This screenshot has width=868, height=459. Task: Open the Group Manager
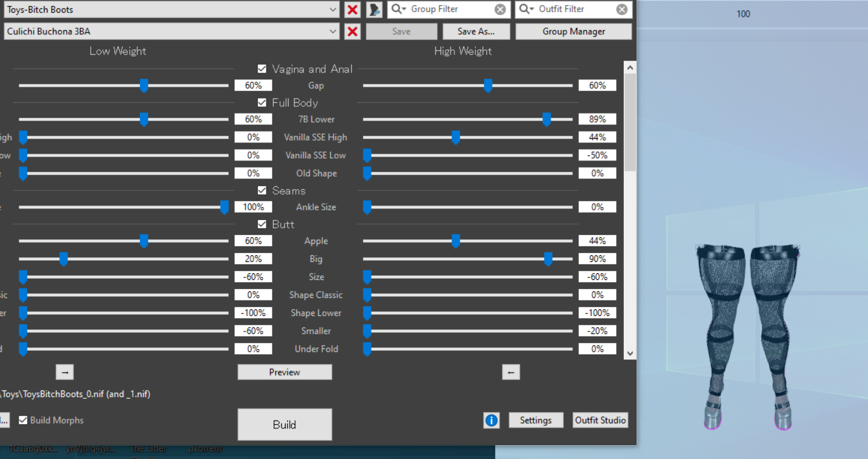point(573,31)
